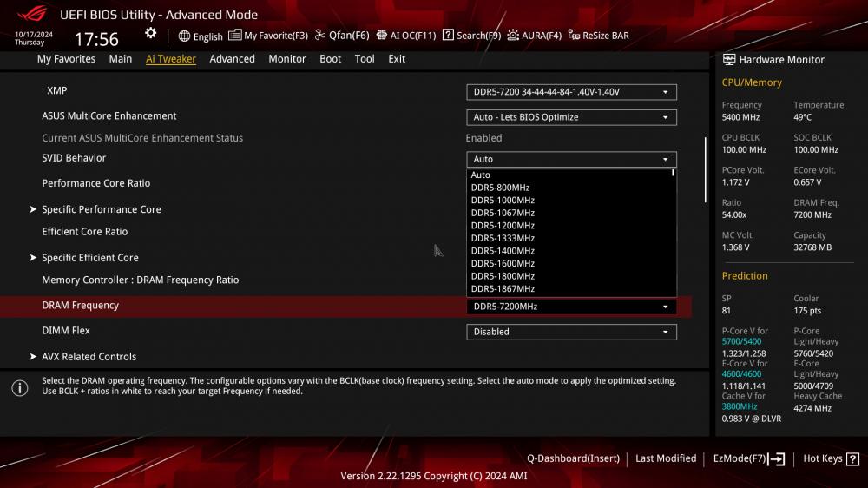
Task: Open the My Favorites tab
Action: 66,59
